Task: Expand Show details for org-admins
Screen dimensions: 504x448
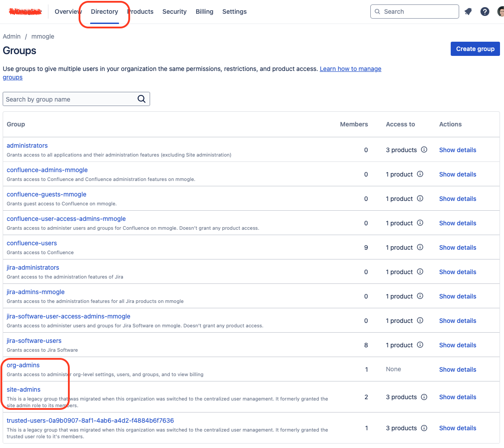Action: coord(457,369)
